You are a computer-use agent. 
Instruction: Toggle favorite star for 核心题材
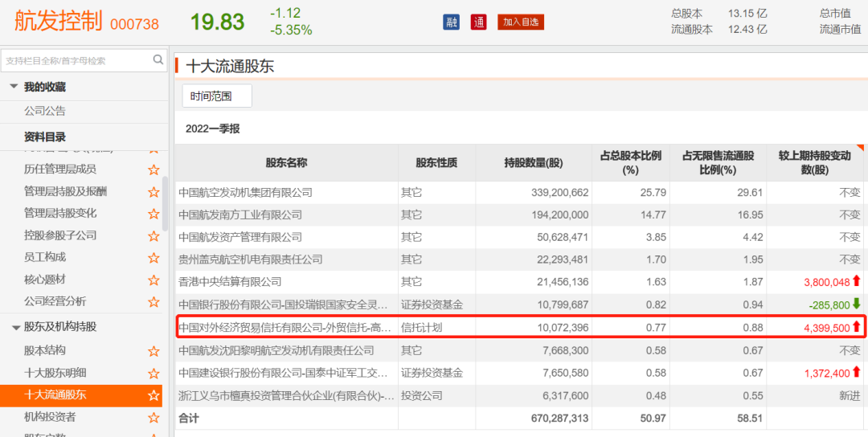tap(154, 280)
